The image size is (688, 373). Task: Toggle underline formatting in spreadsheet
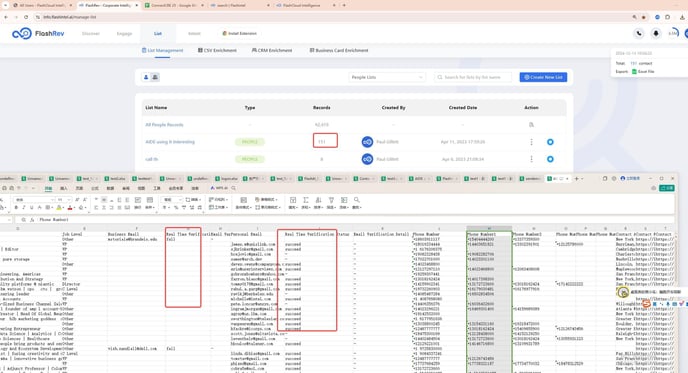[x=31, y=207]
